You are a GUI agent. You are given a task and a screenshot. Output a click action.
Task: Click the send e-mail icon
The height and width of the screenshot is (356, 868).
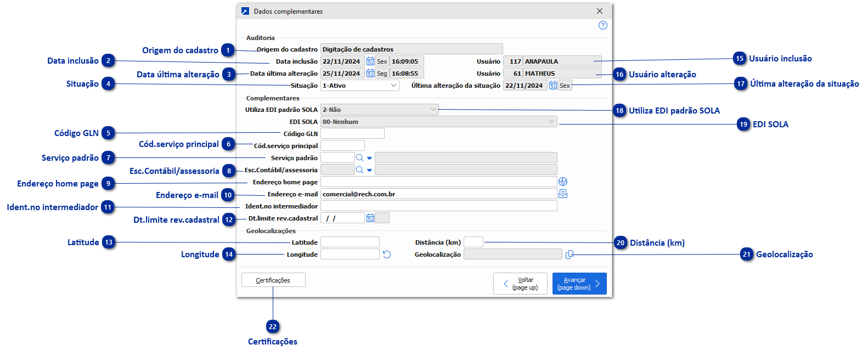563,194
